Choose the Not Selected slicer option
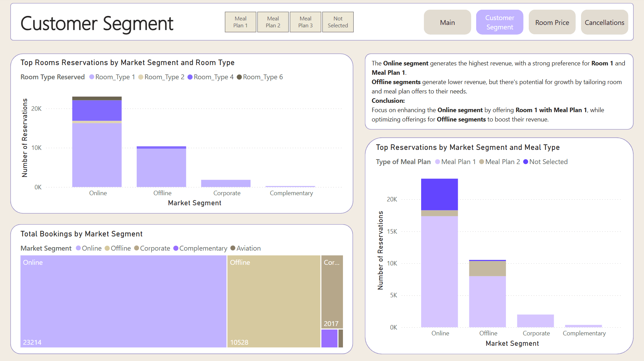 (x=338, y=22)
